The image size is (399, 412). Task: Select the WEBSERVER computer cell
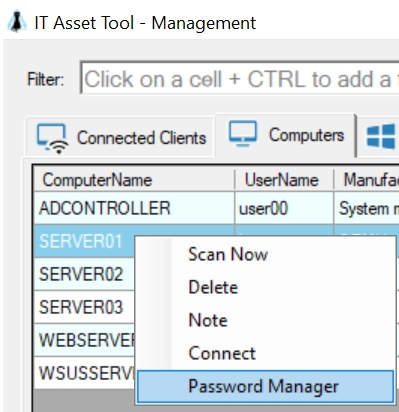coord(84,340)
